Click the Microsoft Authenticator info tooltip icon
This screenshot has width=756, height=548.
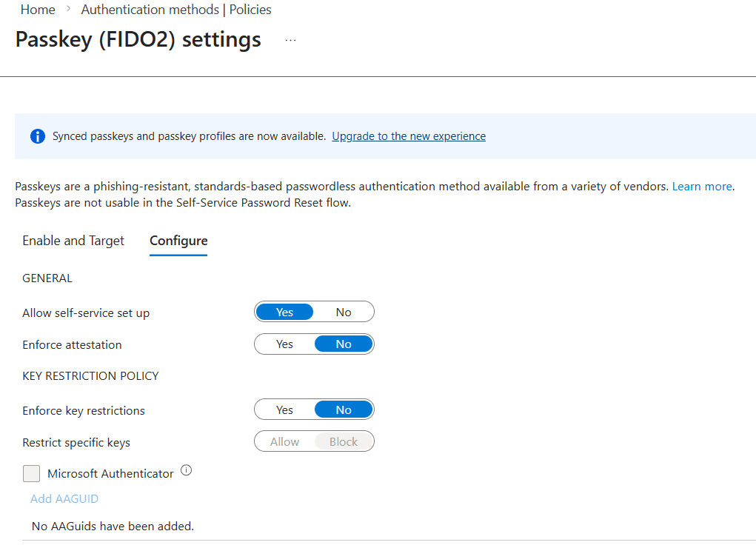pos(186,470)
